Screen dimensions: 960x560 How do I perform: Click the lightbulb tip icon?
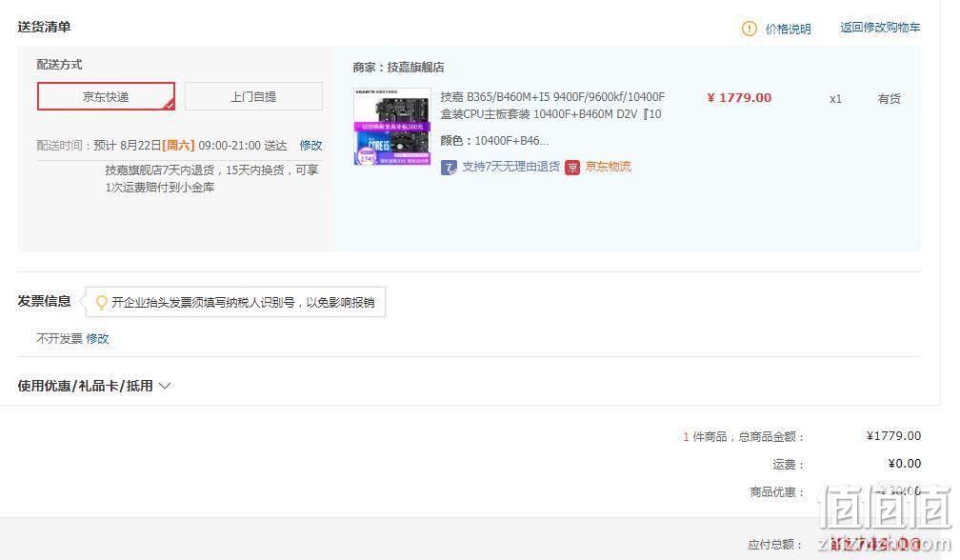102,302
